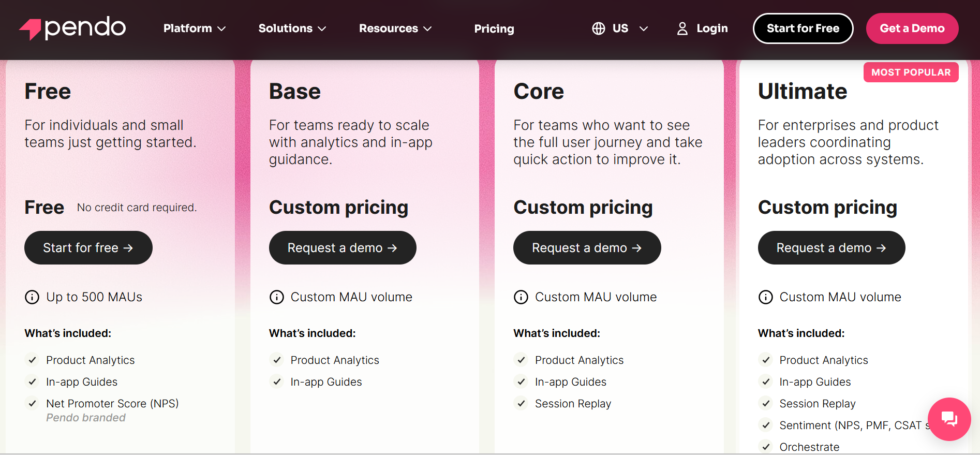Click info icon in Base plan MAU volume

point(277,297)
